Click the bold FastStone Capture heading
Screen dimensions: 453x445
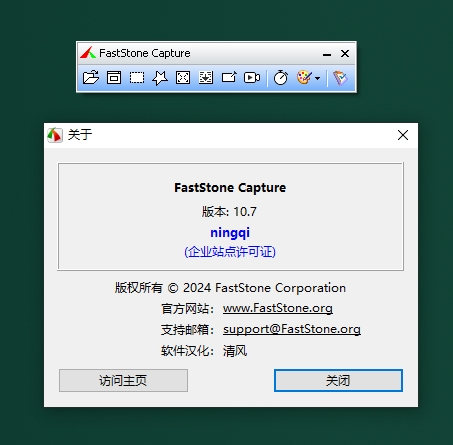pyautogui.click(x=230, y=188)
